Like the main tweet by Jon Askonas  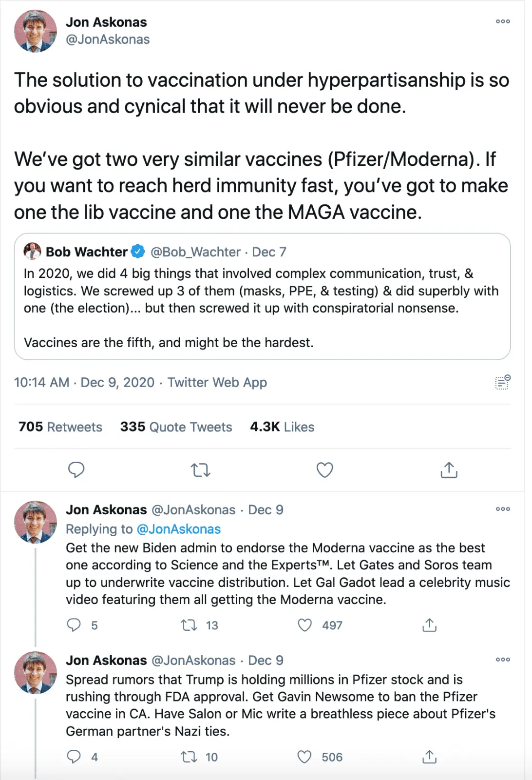[x=324, y=470]
